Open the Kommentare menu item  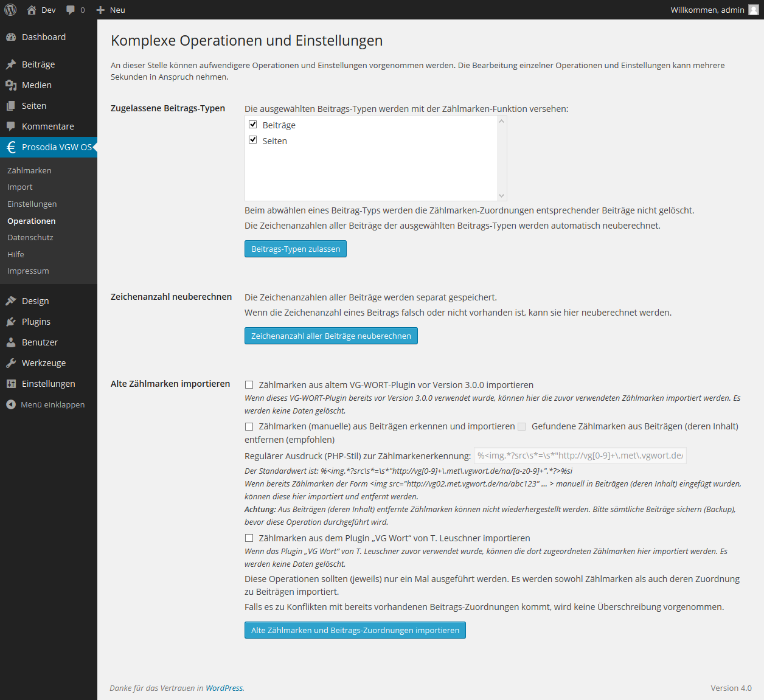pyautogui.click(x=49, y=126)
